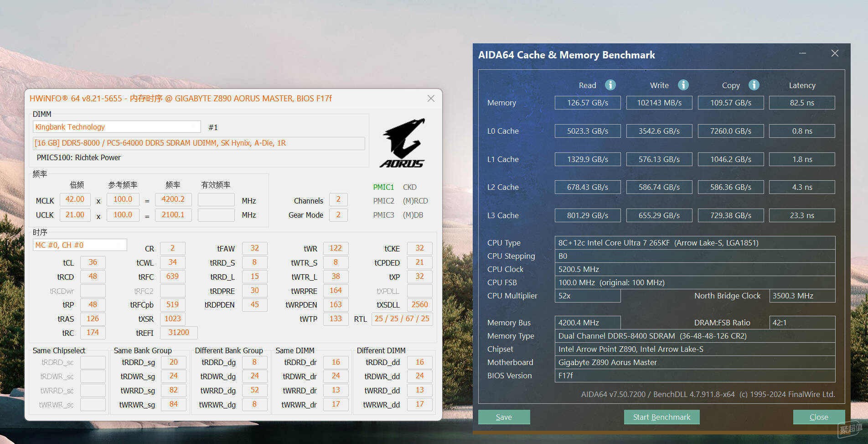Image resolution: width=868 pixels, height=444 pixels.
Task: Click the Memory Write result 102143 MB/s
Action: 659,103
